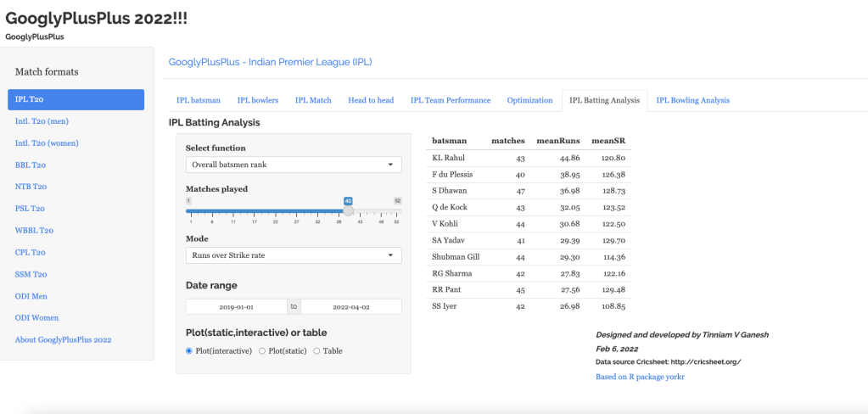
Task: Choose ODI Women in sidebar
Action: [36, 317]
